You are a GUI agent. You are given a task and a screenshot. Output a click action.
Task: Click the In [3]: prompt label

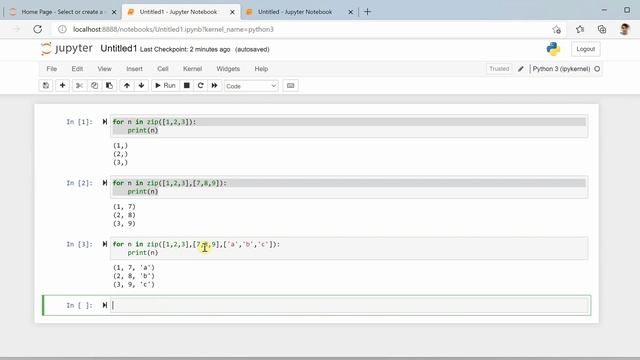[79, 244]
